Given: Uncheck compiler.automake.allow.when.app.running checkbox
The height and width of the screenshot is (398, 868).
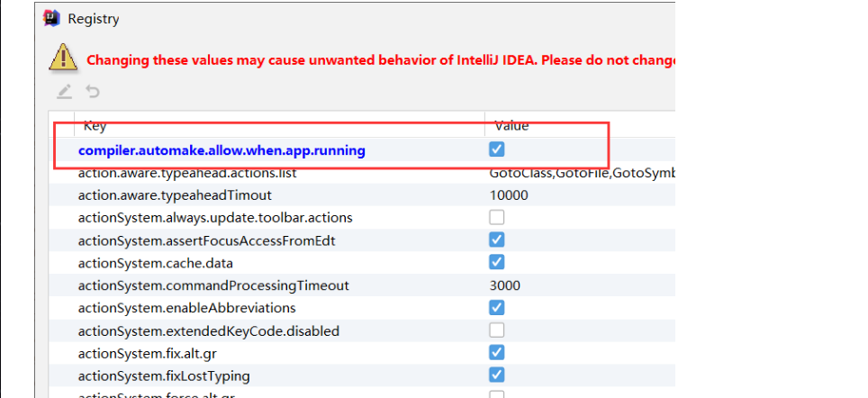Looking at the screenshot, I should [x=496, y=149].
